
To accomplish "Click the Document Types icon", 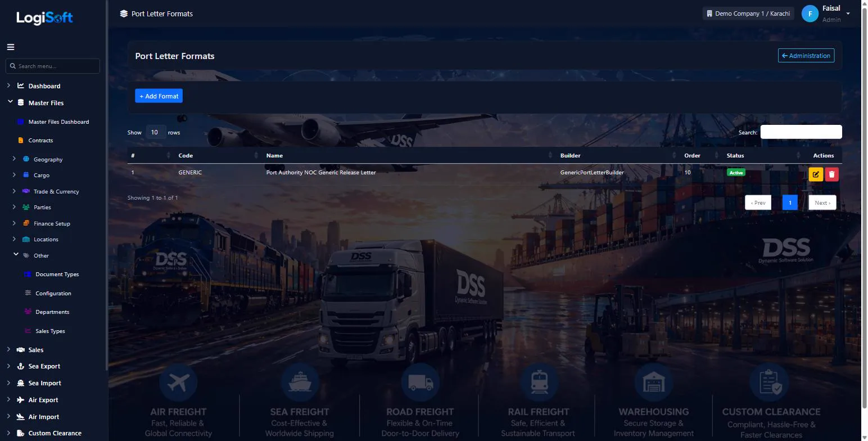I will click(x=28, y=274).
